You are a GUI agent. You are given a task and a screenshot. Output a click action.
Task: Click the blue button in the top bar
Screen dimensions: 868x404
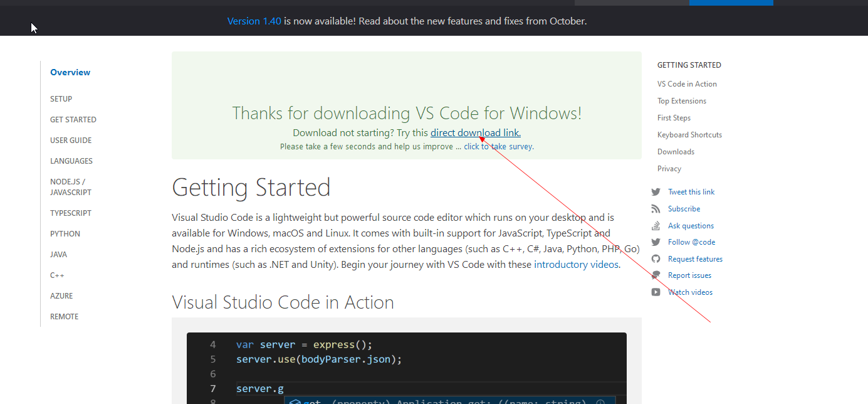click(x=731, y=3)
